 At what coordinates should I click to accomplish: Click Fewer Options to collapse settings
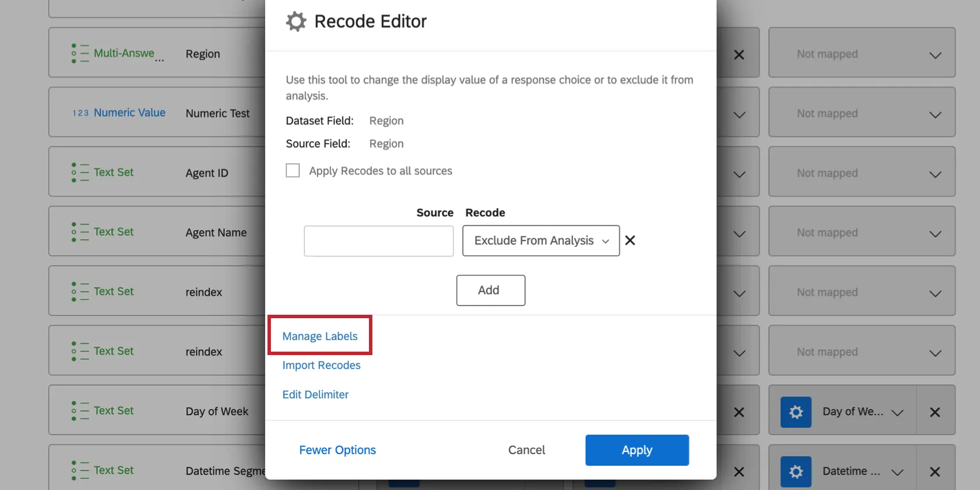click(337, 450)
